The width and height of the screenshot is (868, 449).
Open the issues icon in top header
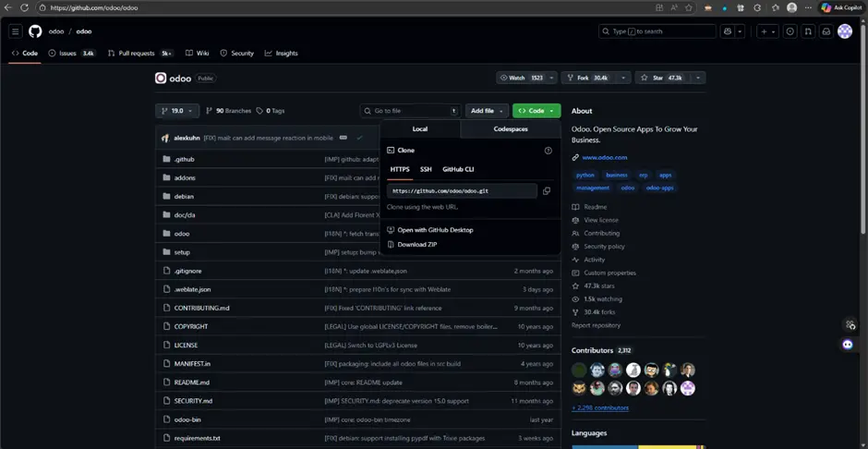790,31
